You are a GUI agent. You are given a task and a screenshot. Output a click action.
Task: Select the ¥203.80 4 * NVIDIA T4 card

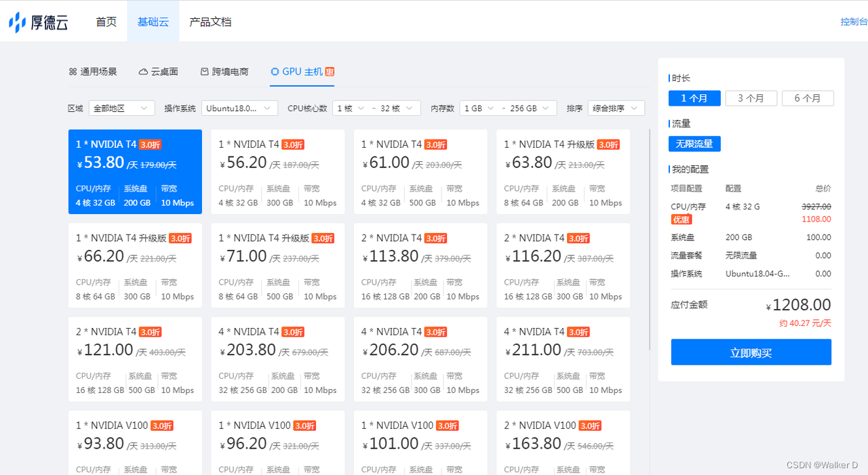[x=278, y=359]
